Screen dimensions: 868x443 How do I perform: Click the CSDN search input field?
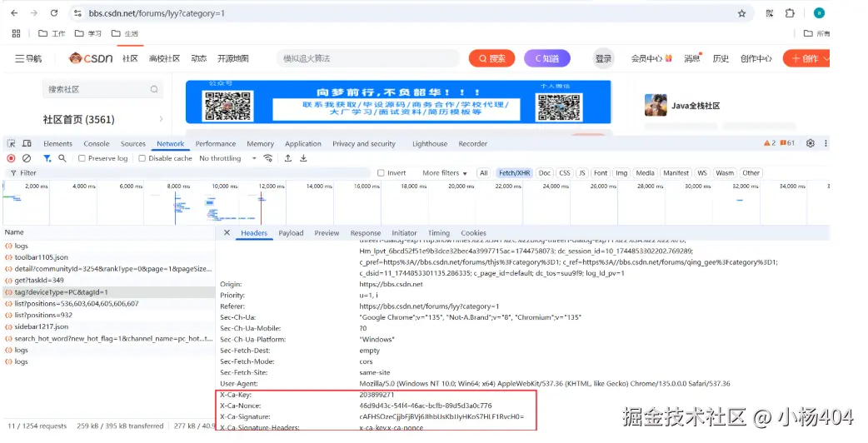(x=368, y=58)
